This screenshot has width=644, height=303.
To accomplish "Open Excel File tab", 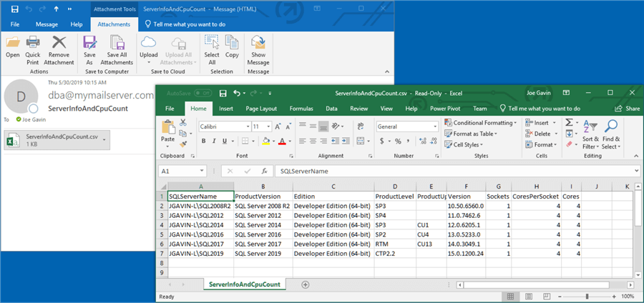I will point(170,109).
